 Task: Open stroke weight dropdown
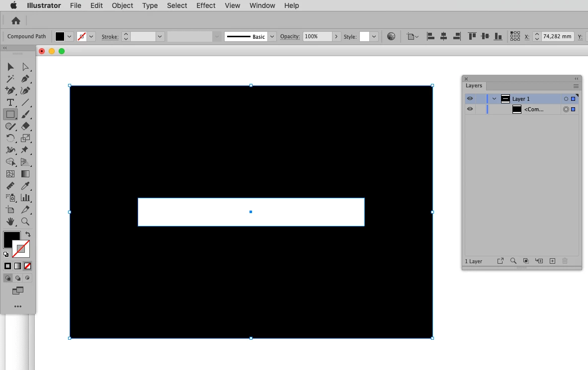click(x=160, y=36)
